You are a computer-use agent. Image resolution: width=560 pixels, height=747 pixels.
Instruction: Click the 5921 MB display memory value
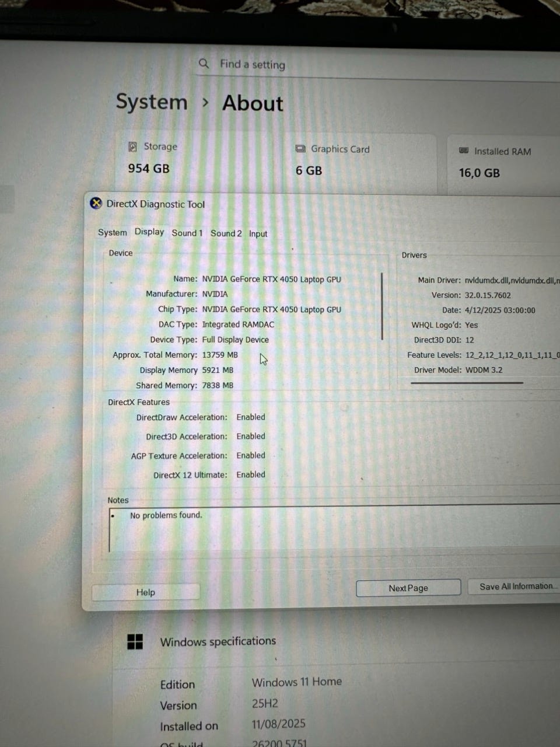(x=218, y=370)
